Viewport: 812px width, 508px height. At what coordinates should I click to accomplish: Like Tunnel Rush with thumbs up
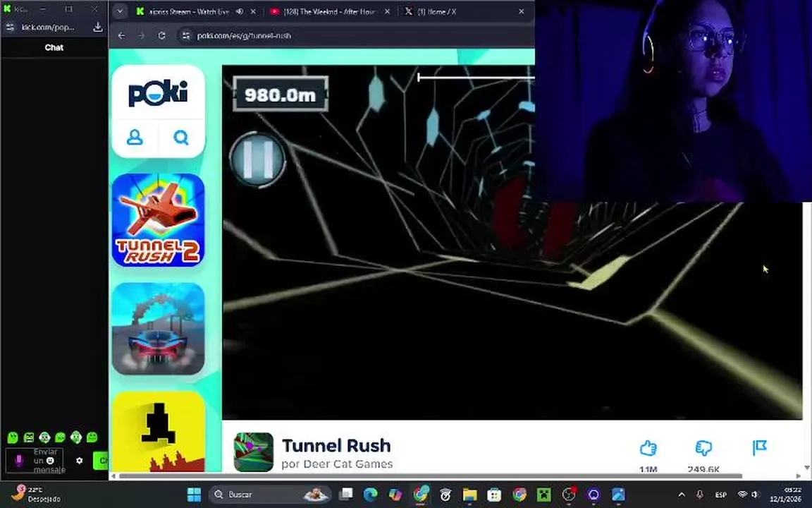[x=648, y=448]
